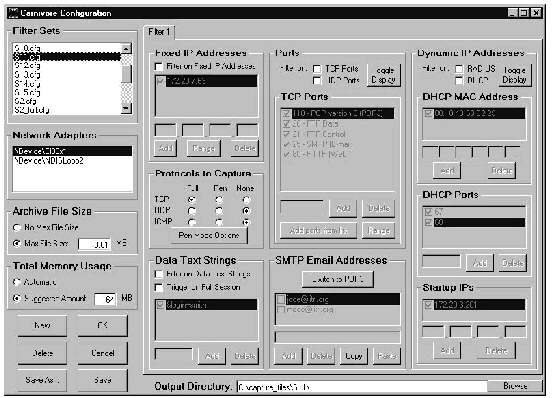The height and width of the screenshot is (398, 552).
Task: Select No Max File Size radio button
Action: click(x=17, y=227)
